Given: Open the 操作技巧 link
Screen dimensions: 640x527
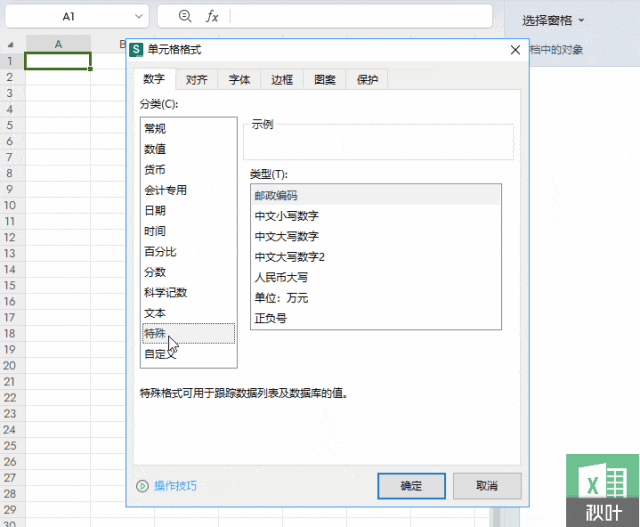Looking at the screenshot, I should point(176,486).
